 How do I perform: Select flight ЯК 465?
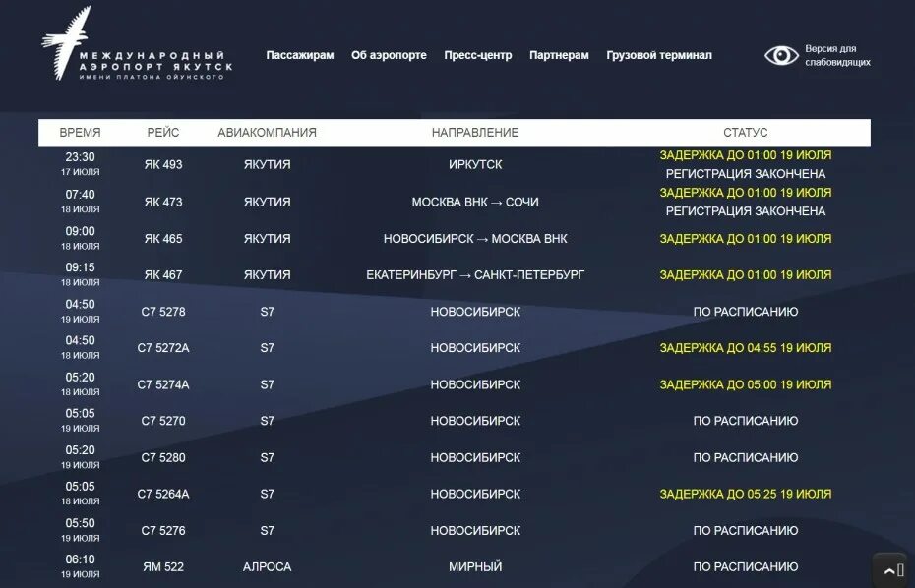(163, 239)
